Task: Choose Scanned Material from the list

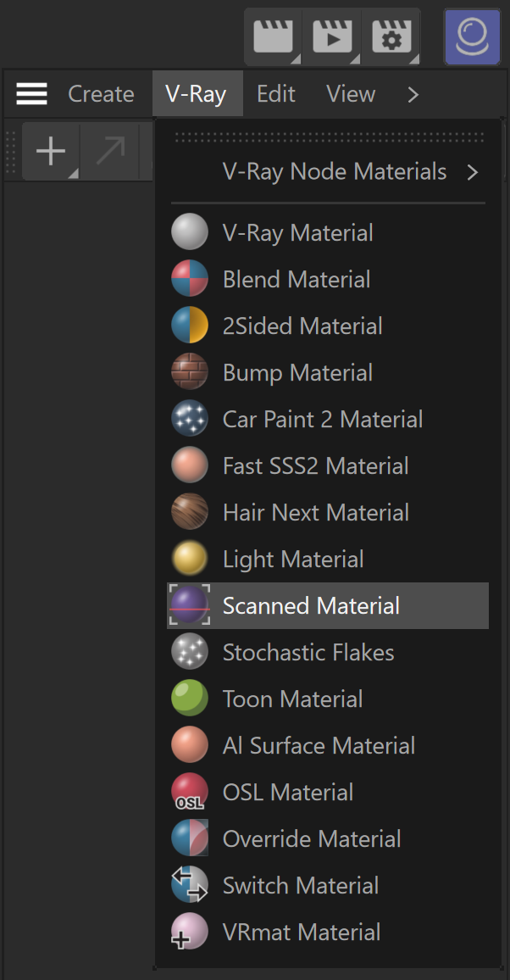Action: point(328,605)
